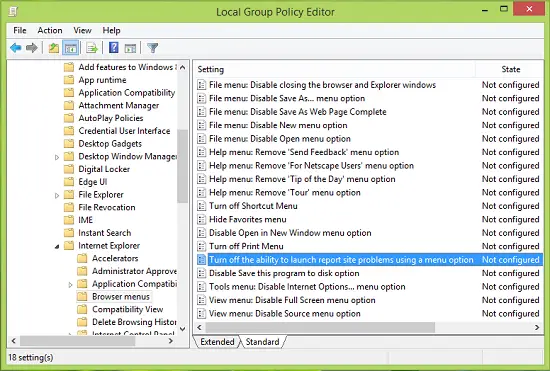550x371 pixels.
Task: Open the Help menu
Action: pyautogui.click(x=111, y=31)
